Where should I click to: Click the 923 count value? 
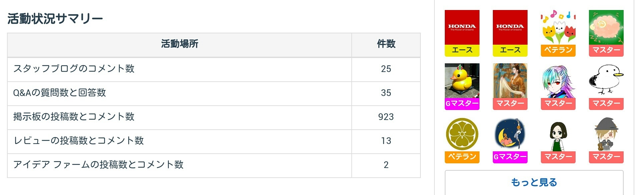(x=386, y=117)
